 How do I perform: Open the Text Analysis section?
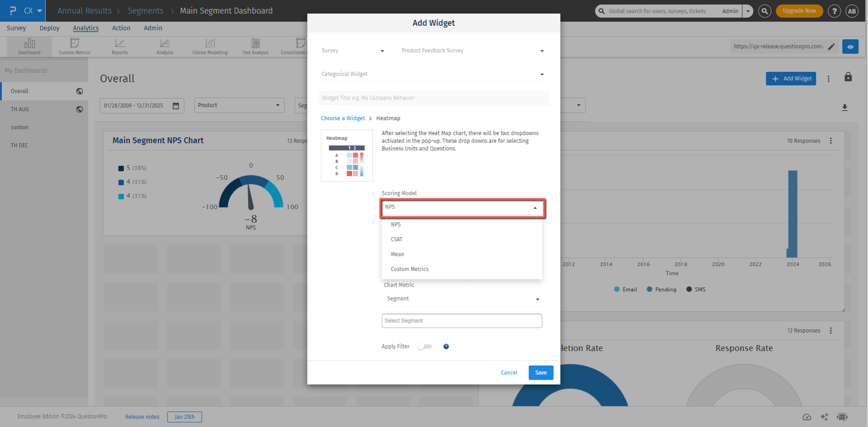(255, 47)
